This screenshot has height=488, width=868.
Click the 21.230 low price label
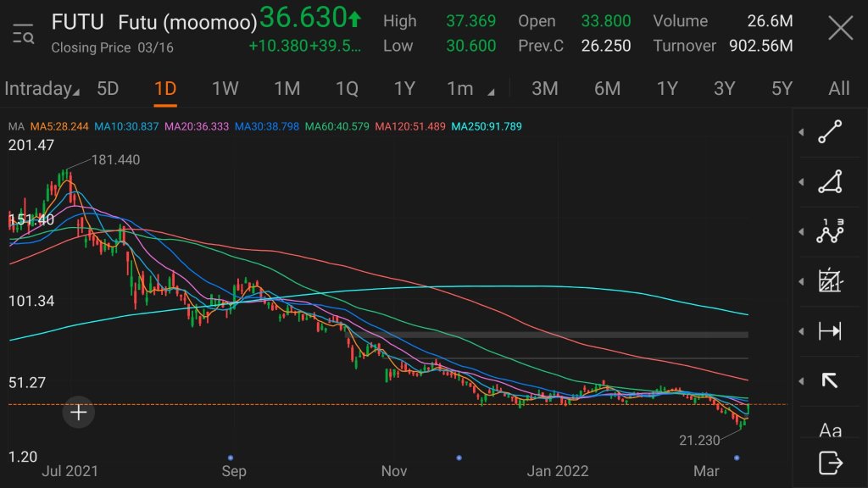point(699,441)
